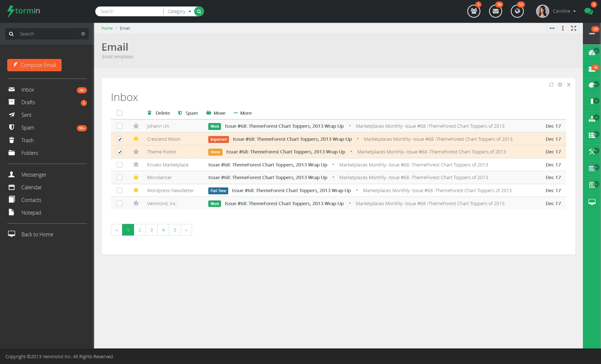The width and height of the screenshot is (601, 364).
Task: Expand the Caroline user menu
Action: point(564,11)
